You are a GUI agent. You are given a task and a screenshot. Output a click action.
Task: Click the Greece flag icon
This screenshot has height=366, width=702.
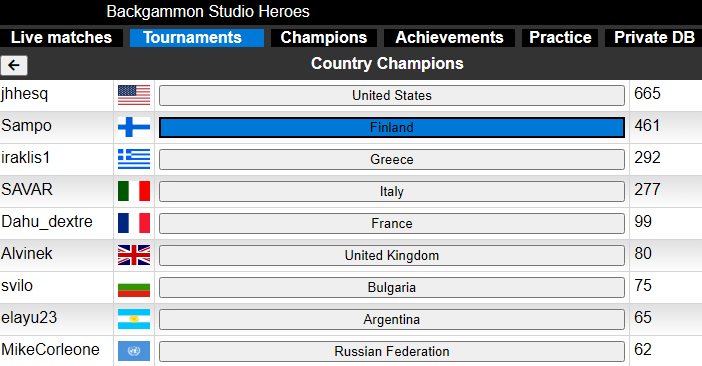pos(134,159)
